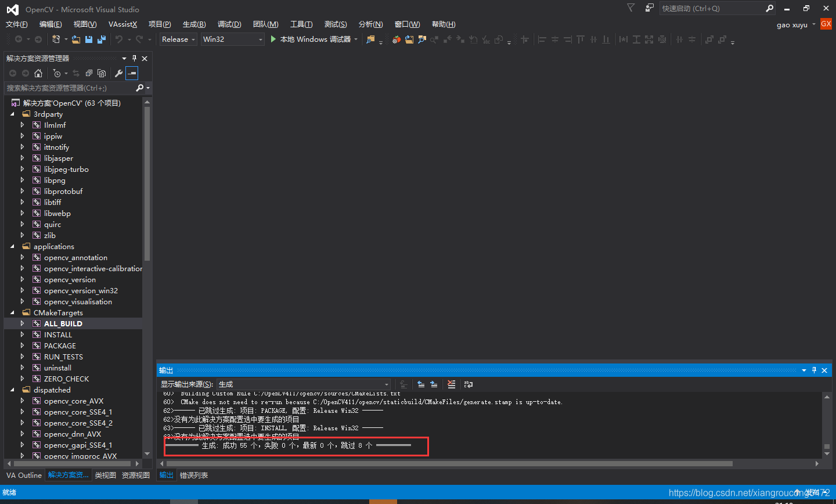This screenshot has width=836, height=504.
Task: Open the Win32 platform dropdown
Action: tap(233, 39)
